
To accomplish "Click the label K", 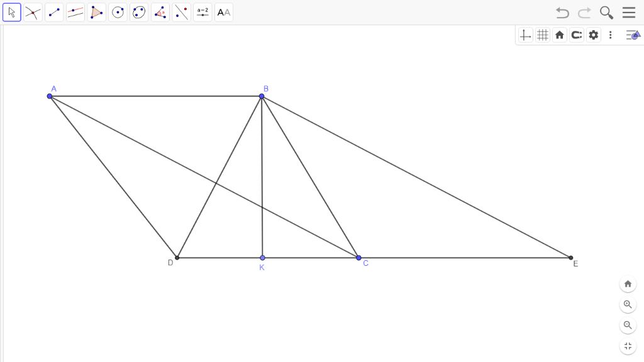I will [x=262, y=268].
